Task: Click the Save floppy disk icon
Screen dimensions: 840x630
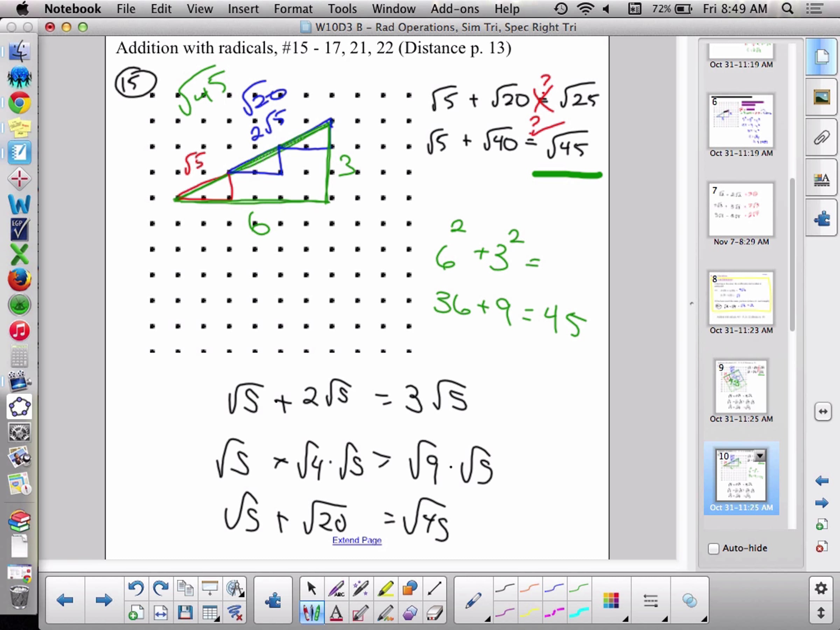Action: pos(185,613)
